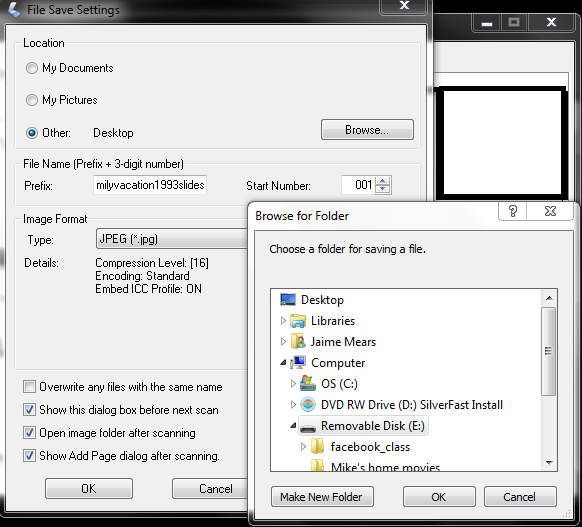Expand the Jaime Mears user folder
582x527 pixels.
coord(283,341)
